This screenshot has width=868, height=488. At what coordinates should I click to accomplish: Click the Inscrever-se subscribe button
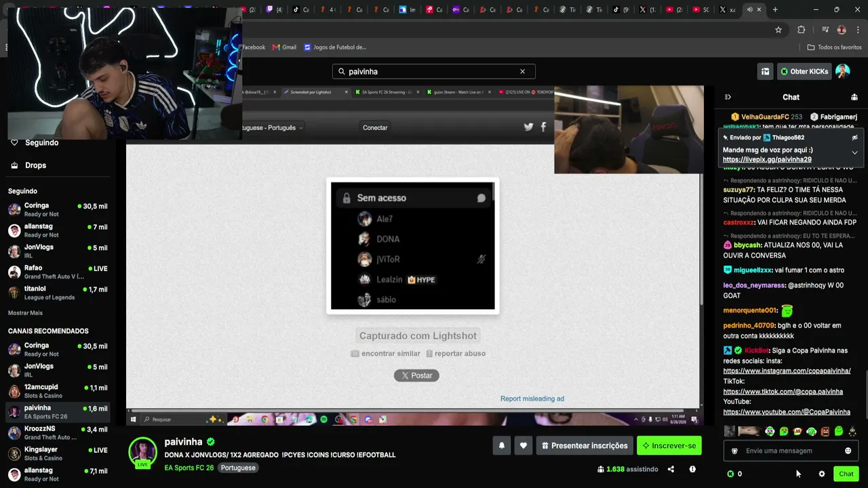click(669, 445)
